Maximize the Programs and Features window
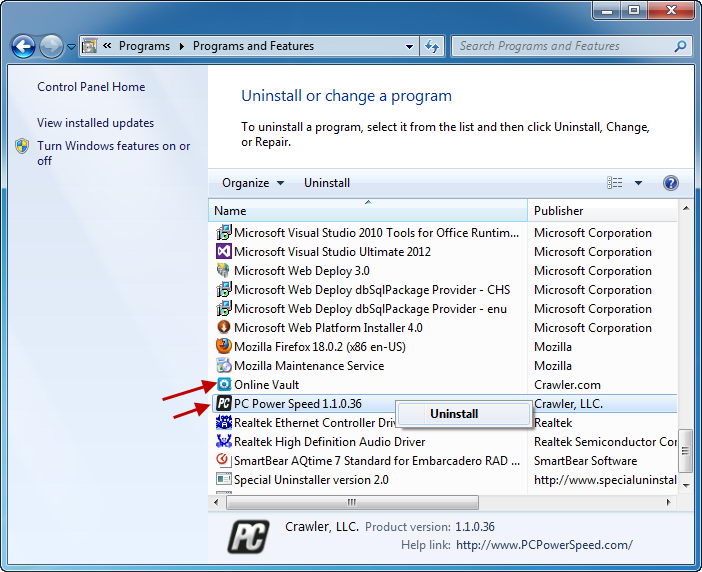The width and height of the screenshot is (702, 572). (x=634, y=10)
